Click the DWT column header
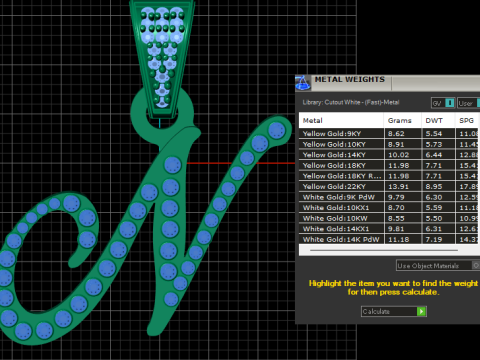 pos(438,120)
